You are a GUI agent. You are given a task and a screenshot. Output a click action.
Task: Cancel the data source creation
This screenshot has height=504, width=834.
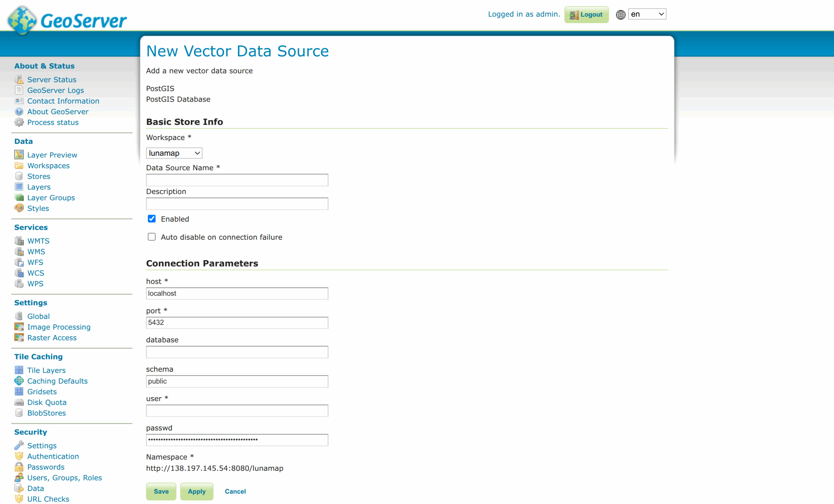(235, 491)
